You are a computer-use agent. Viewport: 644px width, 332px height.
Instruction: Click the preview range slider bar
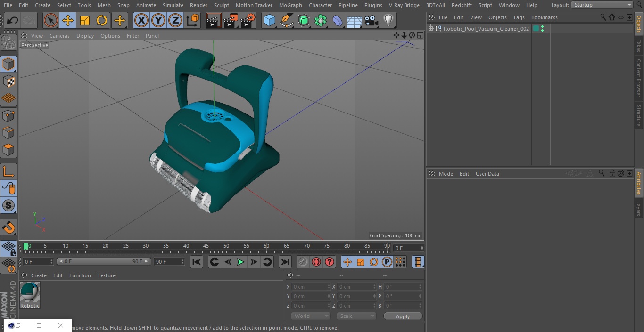point(104,261)
